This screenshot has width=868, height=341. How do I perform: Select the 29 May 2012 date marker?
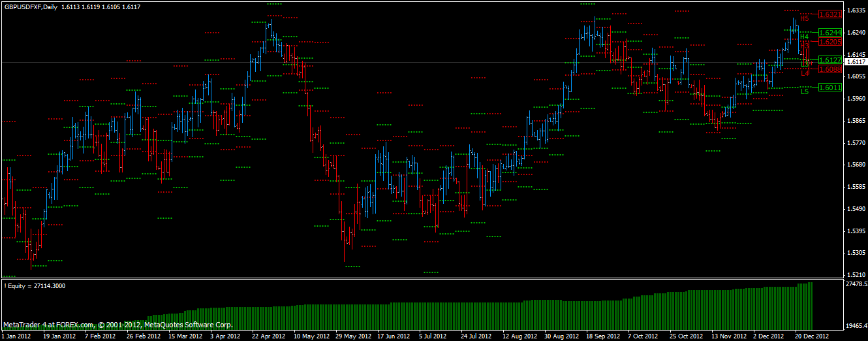tap(352, 336)
